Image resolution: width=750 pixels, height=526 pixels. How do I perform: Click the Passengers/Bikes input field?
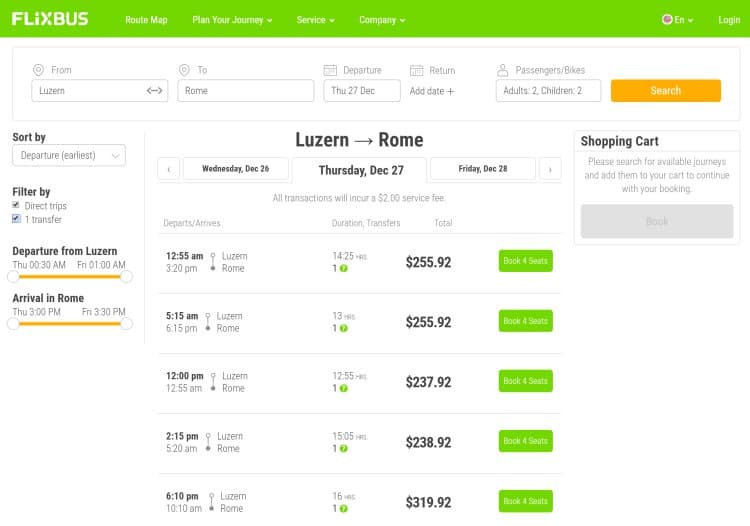click(x=549, y=91)
